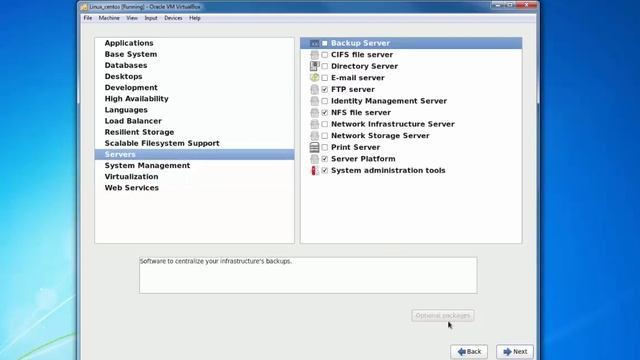Open the File menu

point(88,18)
